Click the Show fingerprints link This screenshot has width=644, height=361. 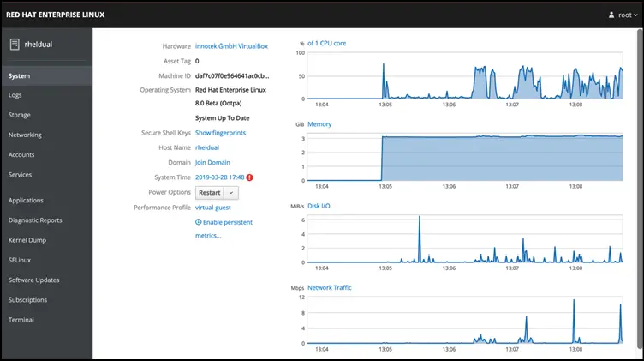pos(221,133)
